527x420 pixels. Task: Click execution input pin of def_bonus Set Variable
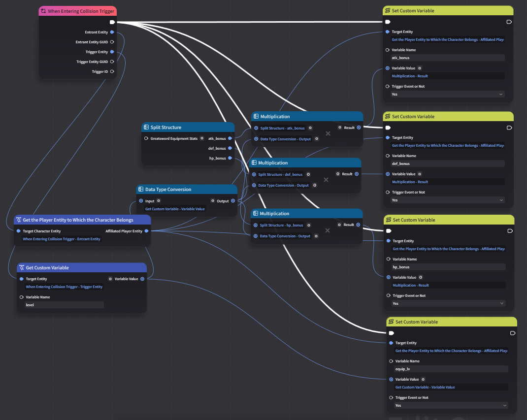388,128
